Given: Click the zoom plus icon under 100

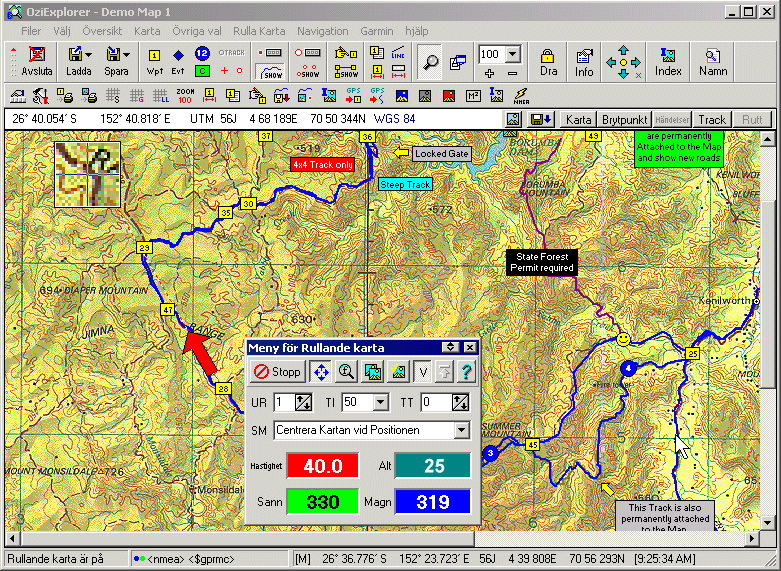Looking at the screenshot, I should 489,73.
